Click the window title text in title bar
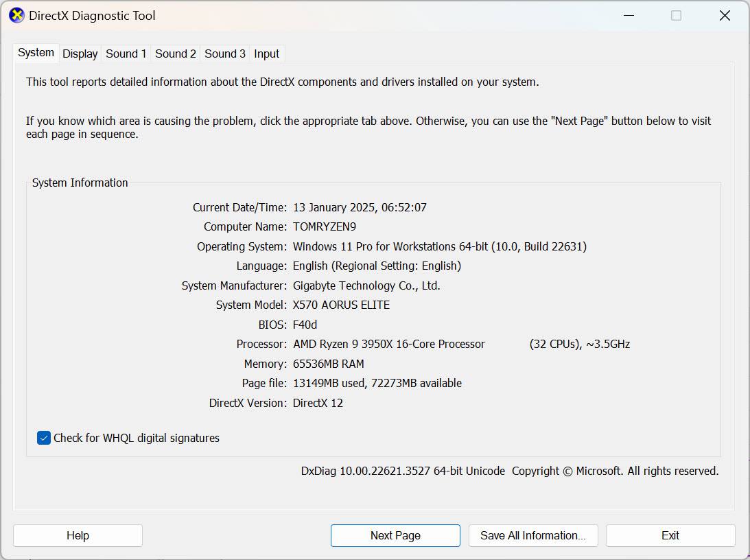The height and width of the screenshot is (560, 750). 92,15
